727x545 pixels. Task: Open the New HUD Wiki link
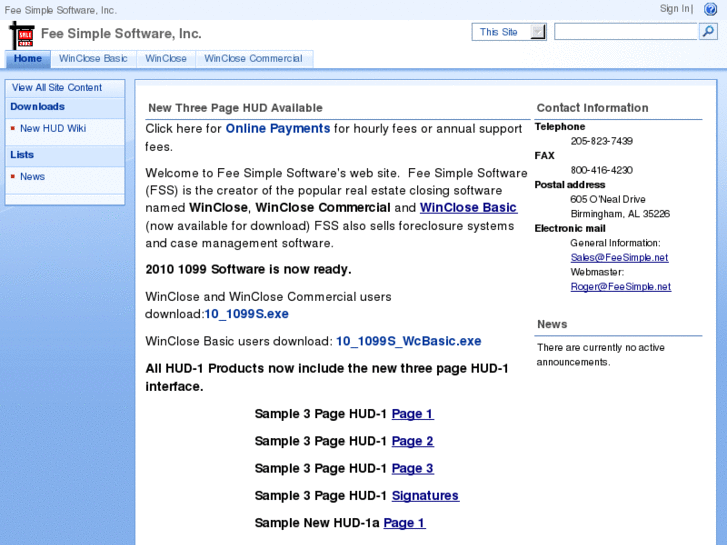click(x=53, y=128)
